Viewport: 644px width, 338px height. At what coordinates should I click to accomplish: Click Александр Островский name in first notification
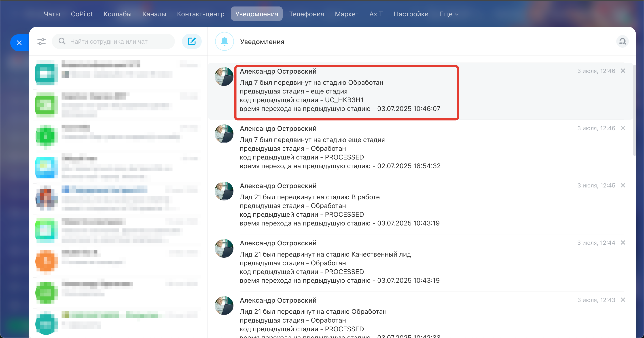tap(278, 72)
